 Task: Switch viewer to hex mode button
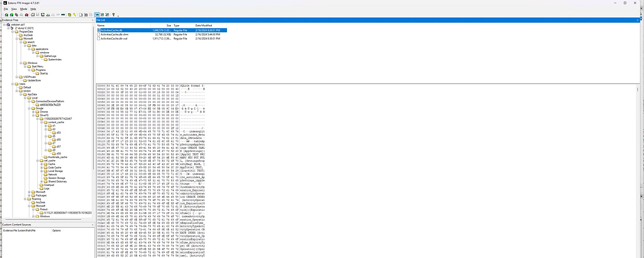pos(107,15)
